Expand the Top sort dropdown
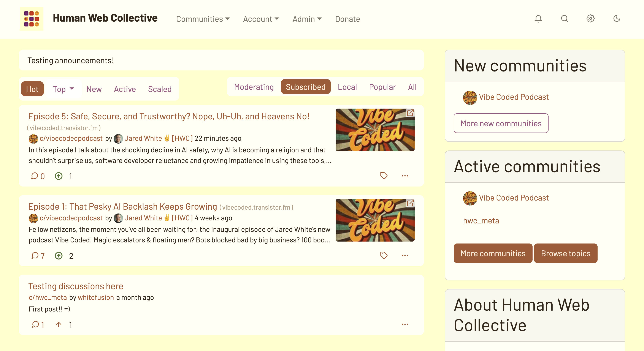Image resolution: width=644 pixels, height=351 pixels. [63, 89]
